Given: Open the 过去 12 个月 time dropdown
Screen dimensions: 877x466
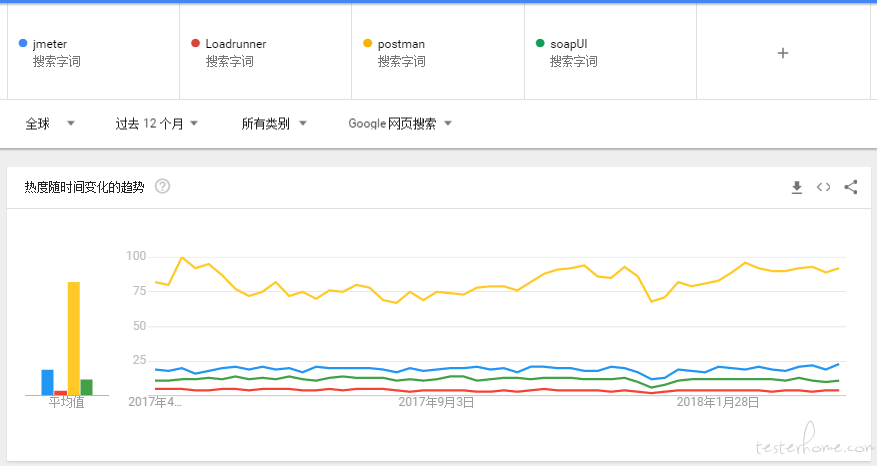Looking at the screenshot, I should pos(156,124).
